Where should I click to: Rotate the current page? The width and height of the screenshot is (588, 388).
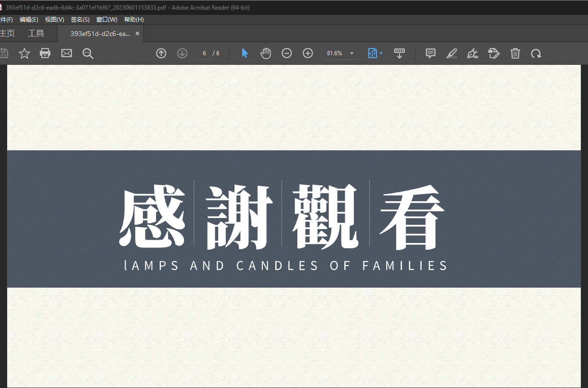click(536, 53)
